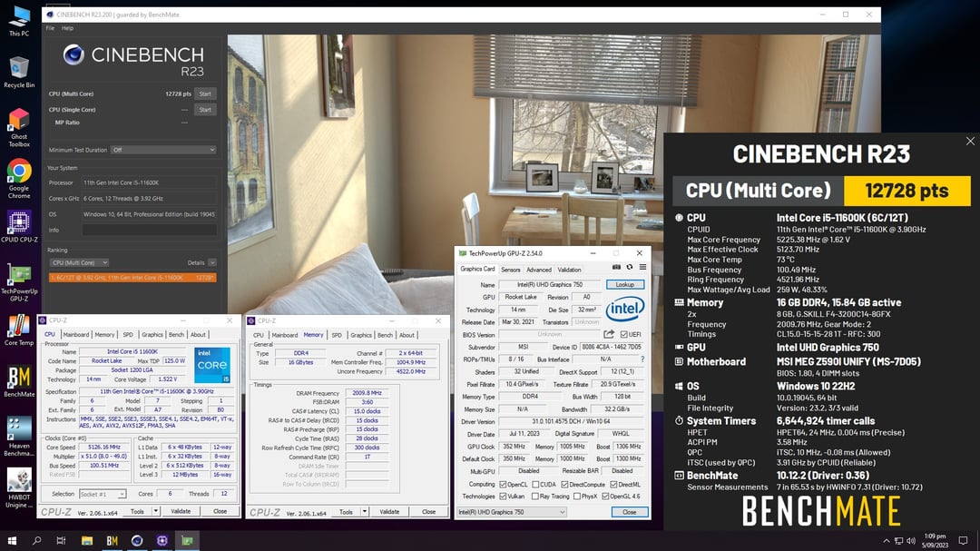Screen dimensions: 980x551
Task: Open Mainboard tab in left CPU-Z
Action: click(x=75, y=335)
